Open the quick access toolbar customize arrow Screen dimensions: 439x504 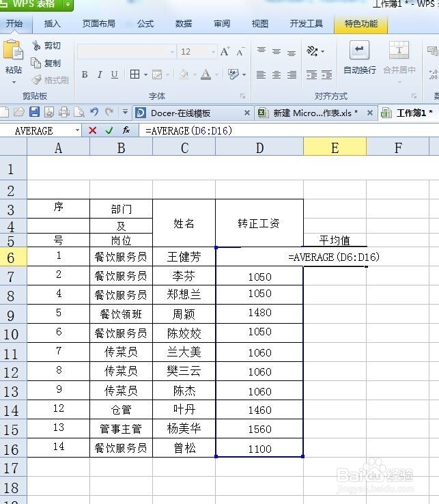(x=125, y=112)
